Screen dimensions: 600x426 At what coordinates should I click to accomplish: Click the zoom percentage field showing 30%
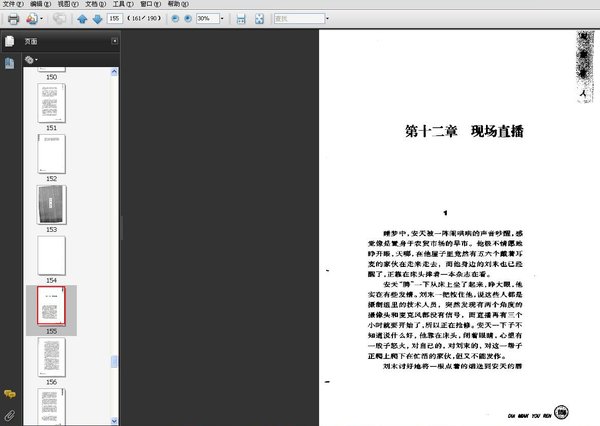207,18
